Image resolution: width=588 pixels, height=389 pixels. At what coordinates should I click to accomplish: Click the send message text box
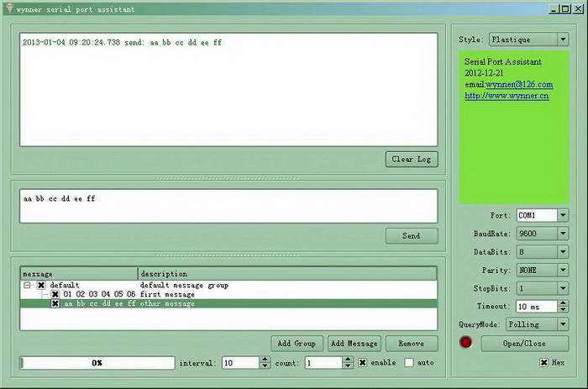tap(228, 206)
